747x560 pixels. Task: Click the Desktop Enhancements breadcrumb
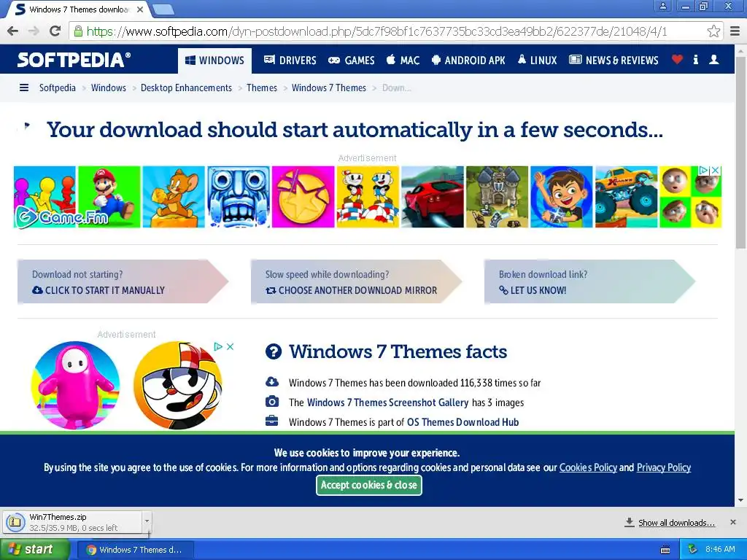(x=186, y=87)
